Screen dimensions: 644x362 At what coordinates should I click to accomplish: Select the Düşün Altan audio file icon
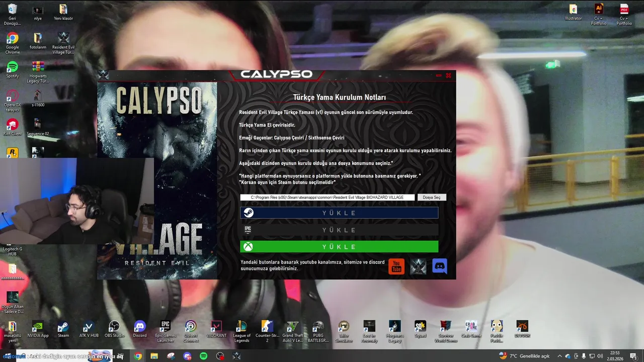pos(12,303)
